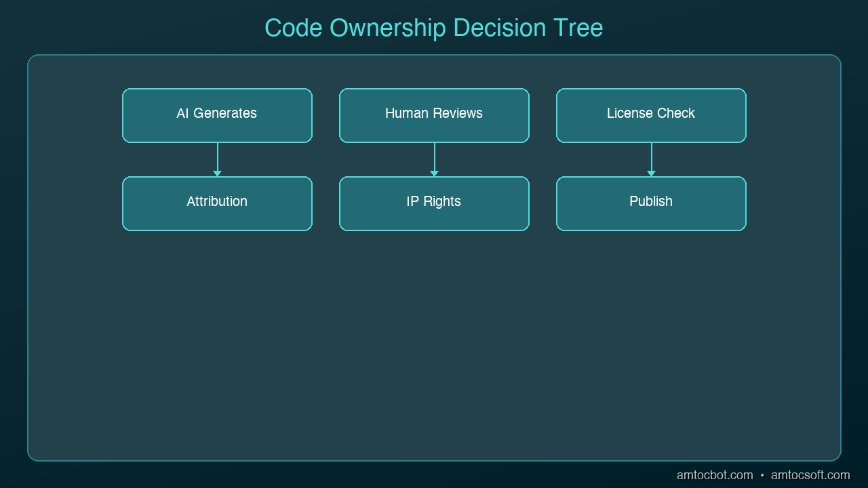
Task: Select the Attribution node
Action: [x=217, y=203]
